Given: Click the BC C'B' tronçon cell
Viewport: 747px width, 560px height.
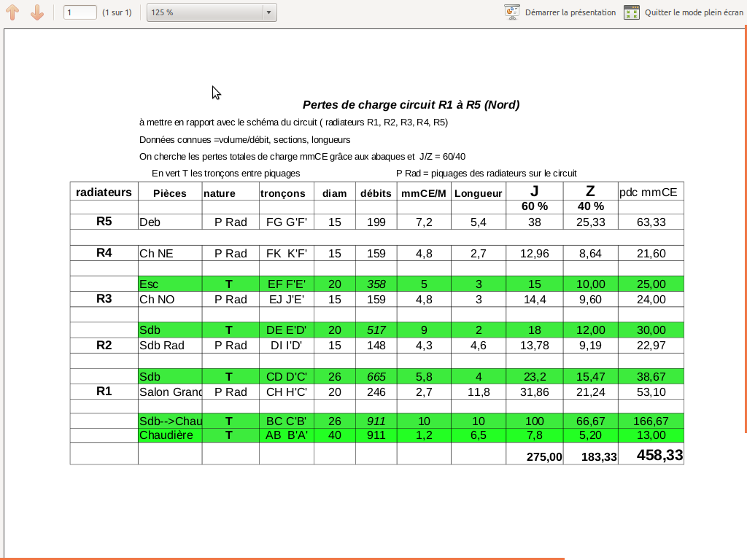Looking at the screenshot, I should 286,421.
